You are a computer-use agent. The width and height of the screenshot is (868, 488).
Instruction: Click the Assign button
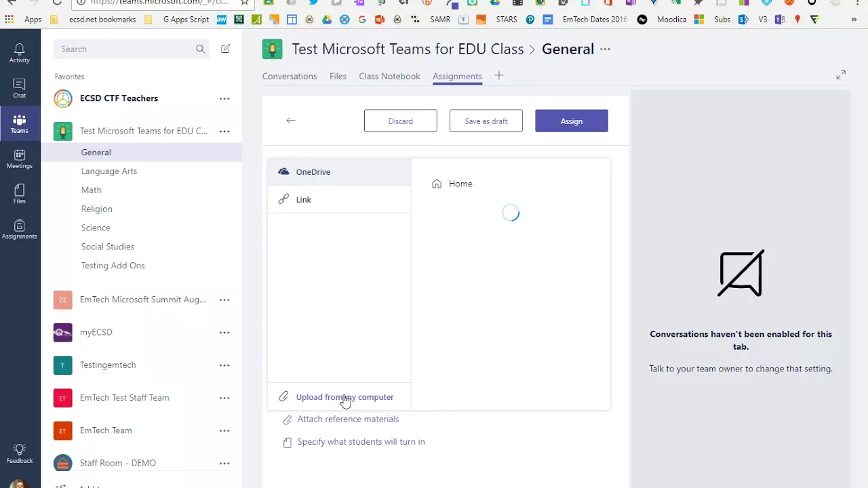click(x=572, y=121)
